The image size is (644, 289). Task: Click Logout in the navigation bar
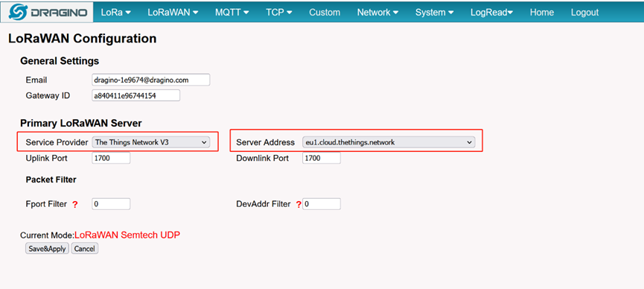coord(584,13)
